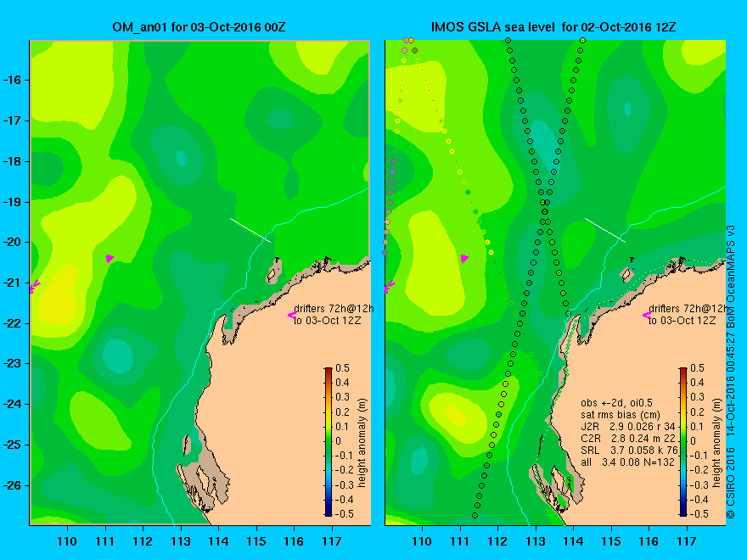Click the magenta drifter marker near 111E on the right map
Screen dimensions: 747x560
464,258
